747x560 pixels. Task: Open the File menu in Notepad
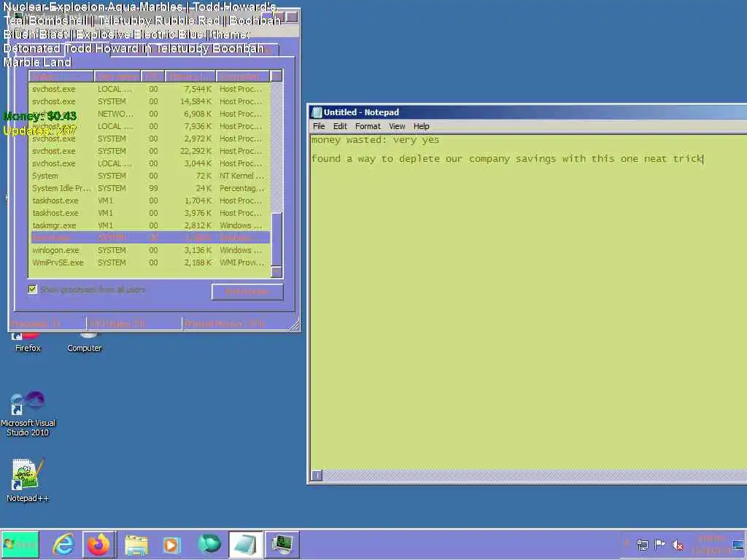[319, 126]
